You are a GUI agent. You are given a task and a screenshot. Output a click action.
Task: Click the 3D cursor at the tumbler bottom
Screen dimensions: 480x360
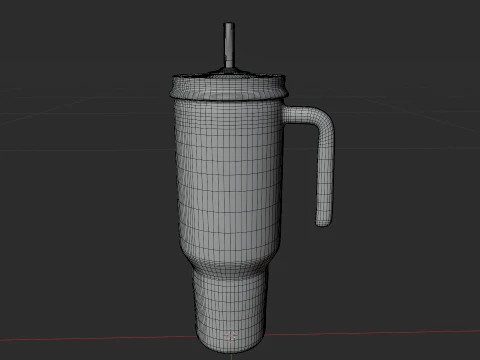(230, 336)
